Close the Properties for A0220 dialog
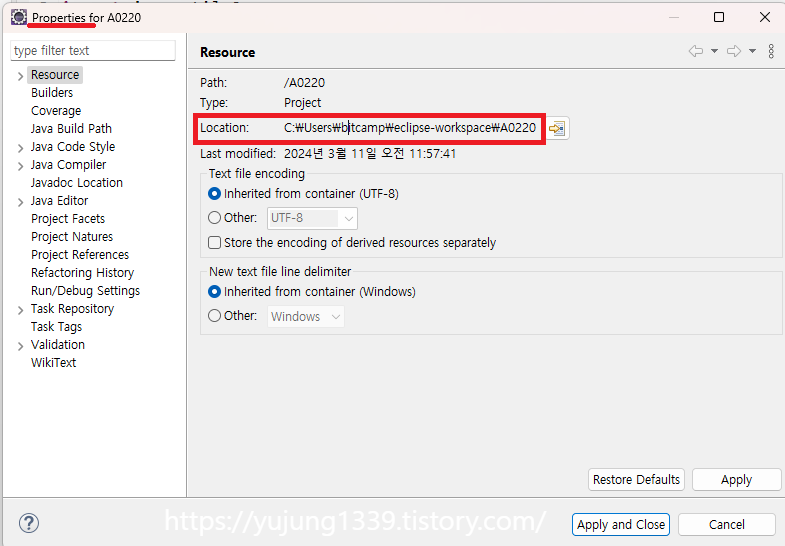Screen dimensions: 785x546 pyautogui.click(x=764, y=17)
